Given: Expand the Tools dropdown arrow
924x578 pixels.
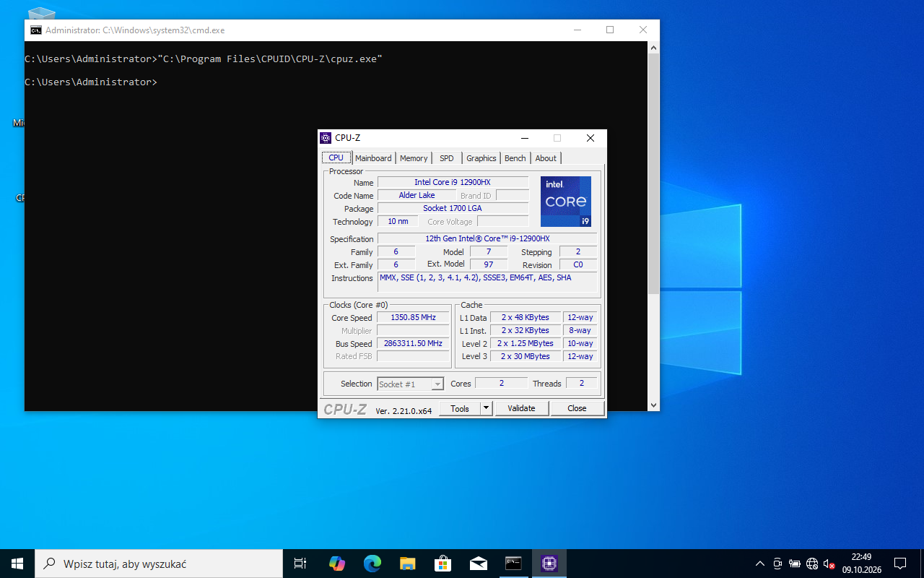Looking at the screenshot, I should [487, 408].
